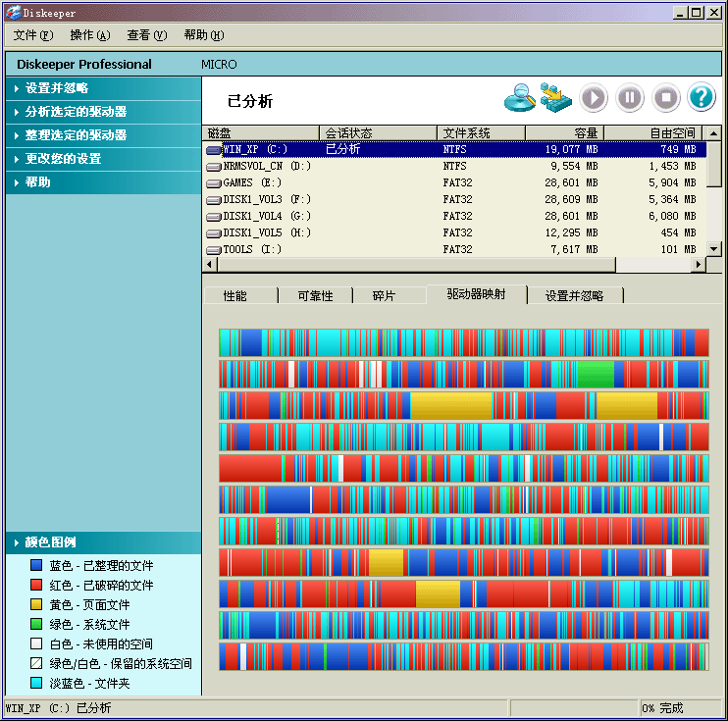Select the 驱动器映射 tab
The width and height of the screenshot is (728, 721).
point(477,294)
